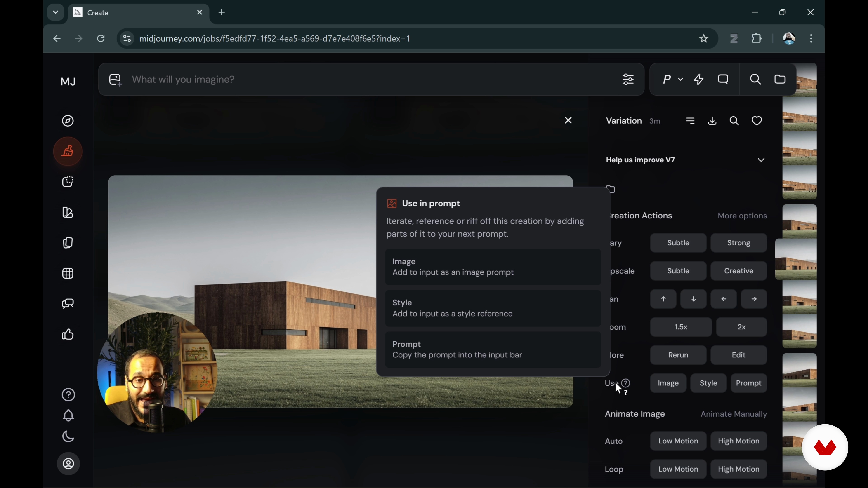This screenshot has width=868, height=488.
Task: Like the image with heart icon
Action: [x=757, y=121]
